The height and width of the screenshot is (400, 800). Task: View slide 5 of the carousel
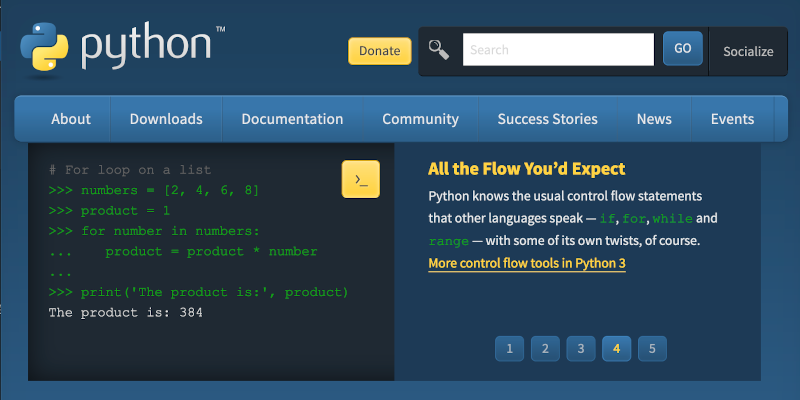pyautogui.click(x=652, y=348)
